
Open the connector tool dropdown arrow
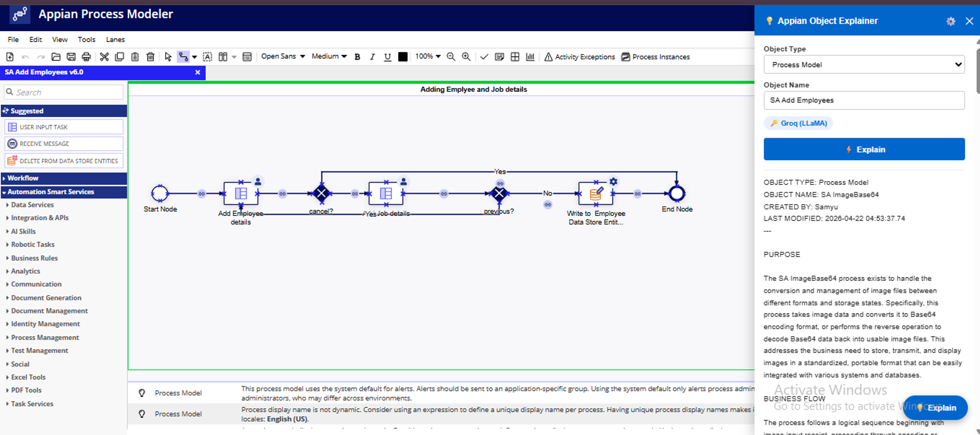[194, 57]
